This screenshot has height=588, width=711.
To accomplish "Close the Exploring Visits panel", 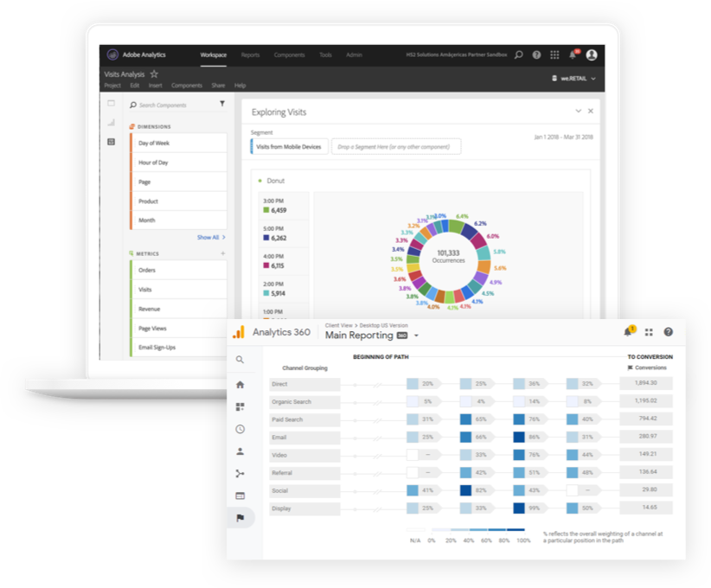I will [x=591, y=111].
